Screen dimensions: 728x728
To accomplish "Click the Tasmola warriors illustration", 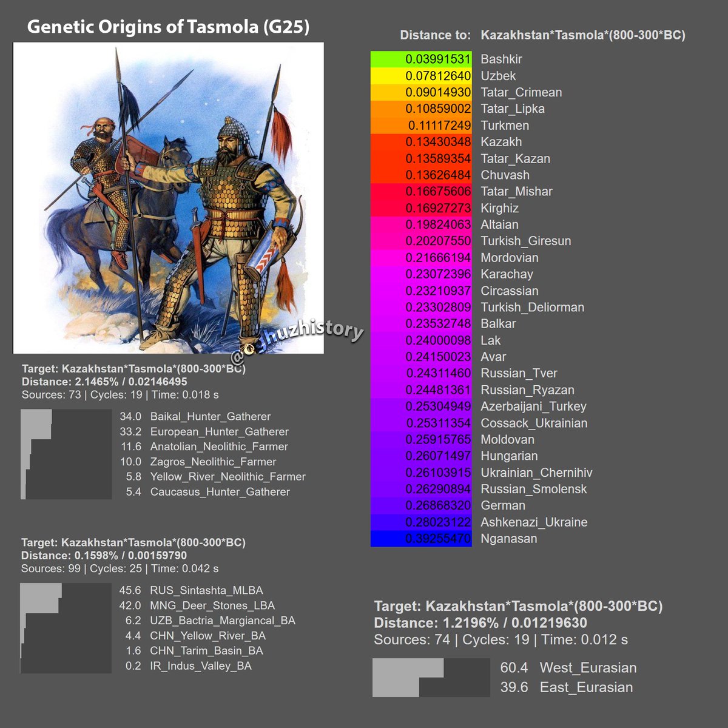I will pos(169,198).
